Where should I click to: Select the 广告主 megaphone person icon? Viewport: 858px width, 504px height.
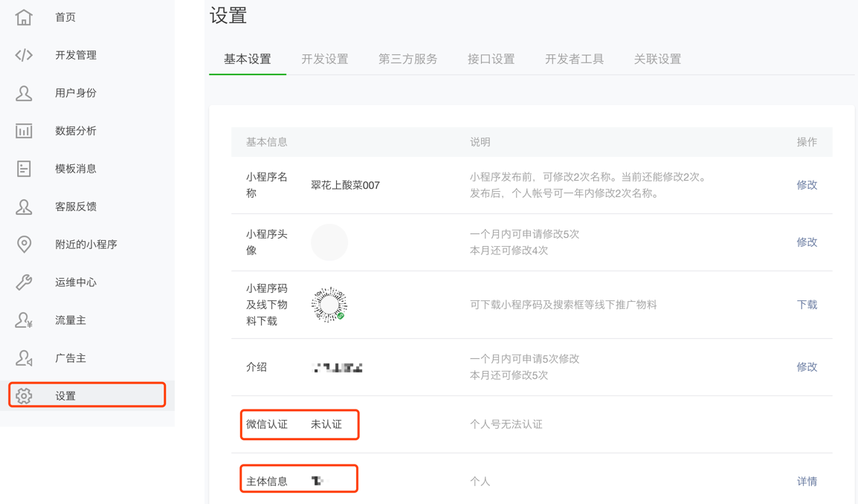tap(24, 358)
